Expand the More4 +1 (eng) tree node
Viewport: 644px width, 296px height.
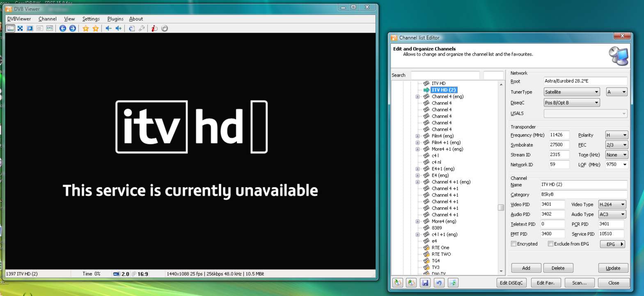tap(417, 149)
